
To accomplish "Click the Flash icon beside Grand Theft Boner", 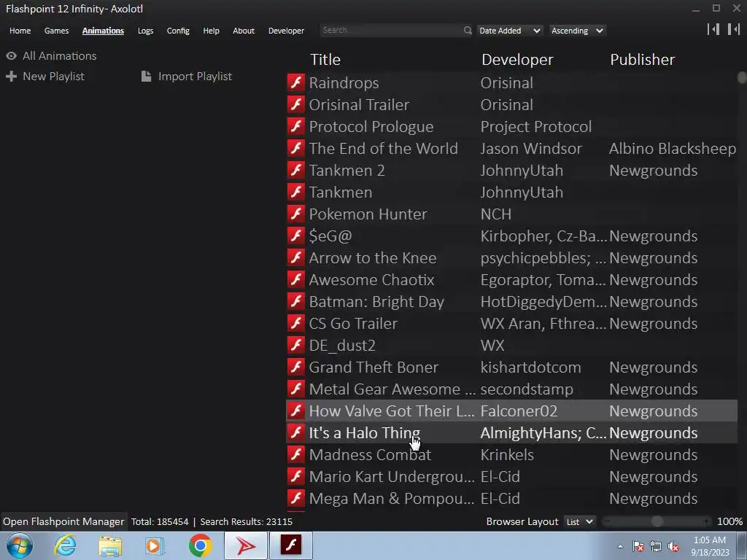I will [296, 367].
